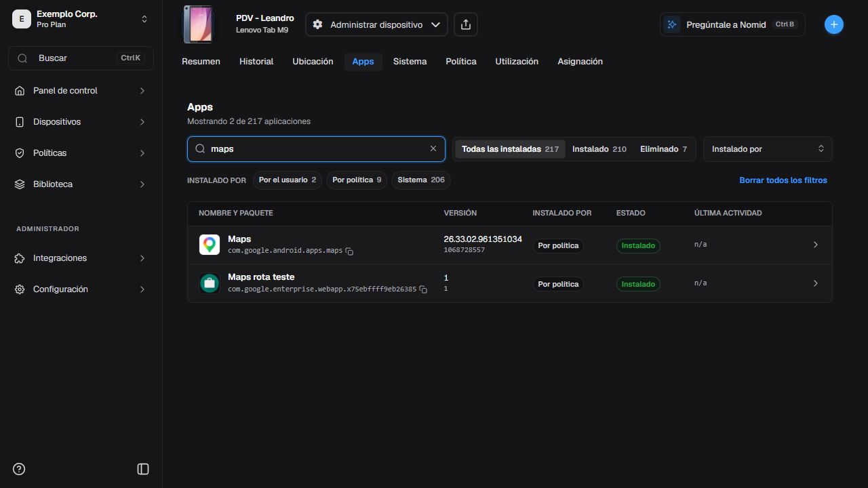Image resolution: width=868 pixels, height=488 pixels.
Task: Expand Panel de control chevron
Action: point(142,91)
